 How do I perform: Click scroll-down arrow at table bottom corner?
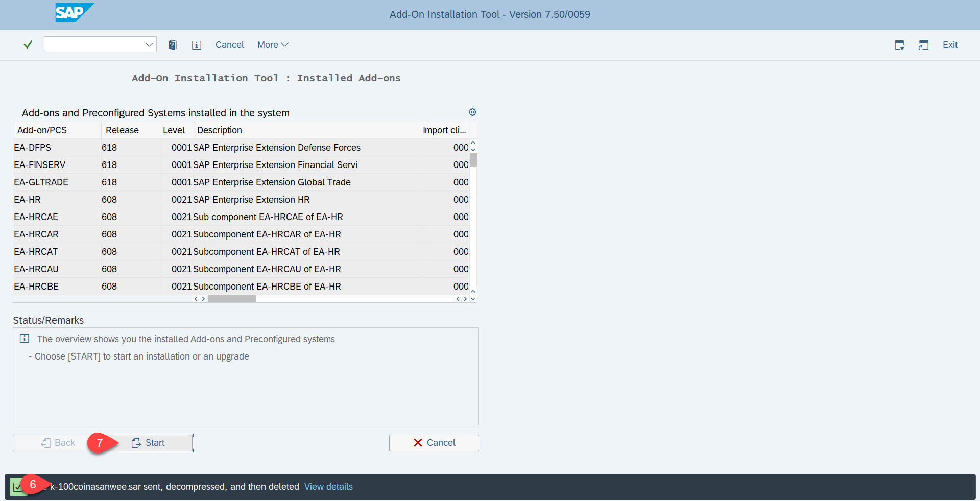point(473,299)
